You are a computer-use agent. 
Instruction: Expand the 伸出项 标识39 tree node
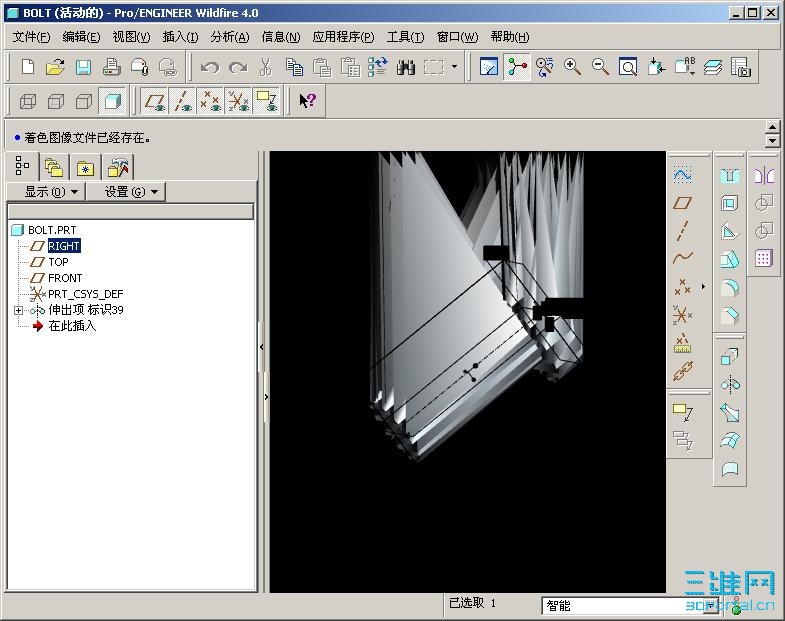[18, 310]
